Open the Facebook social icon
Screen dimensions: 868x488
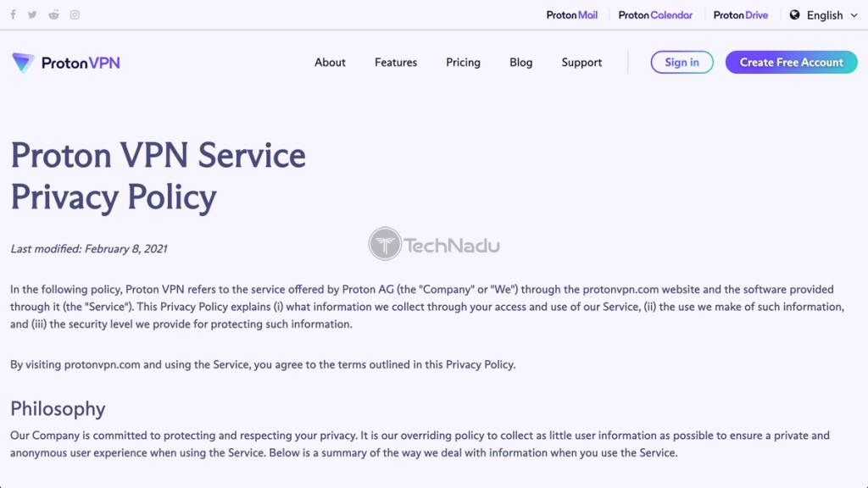(x=14, y=15)
